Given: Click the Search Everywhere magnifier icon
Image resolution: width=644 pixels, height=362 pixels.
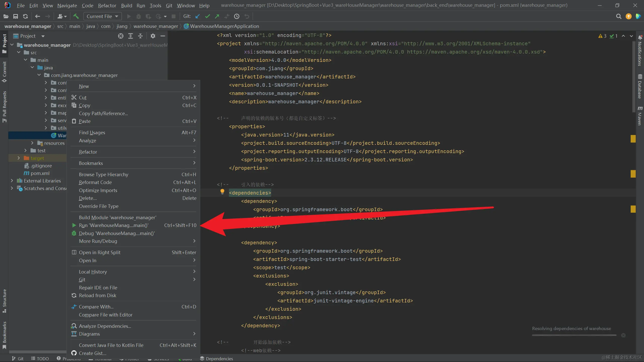Looking at the screenshot, I should pos(619,16).
